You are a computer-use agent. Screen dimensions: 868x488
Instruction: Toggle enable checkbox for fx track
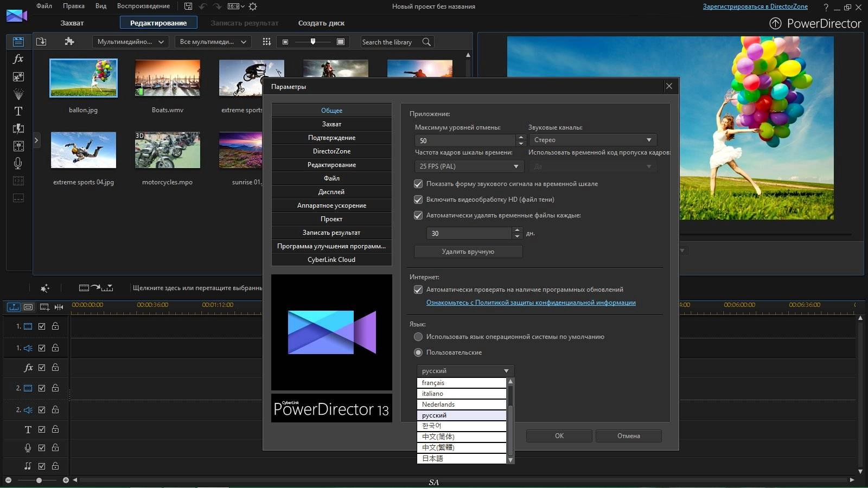(x=42, y=368)
